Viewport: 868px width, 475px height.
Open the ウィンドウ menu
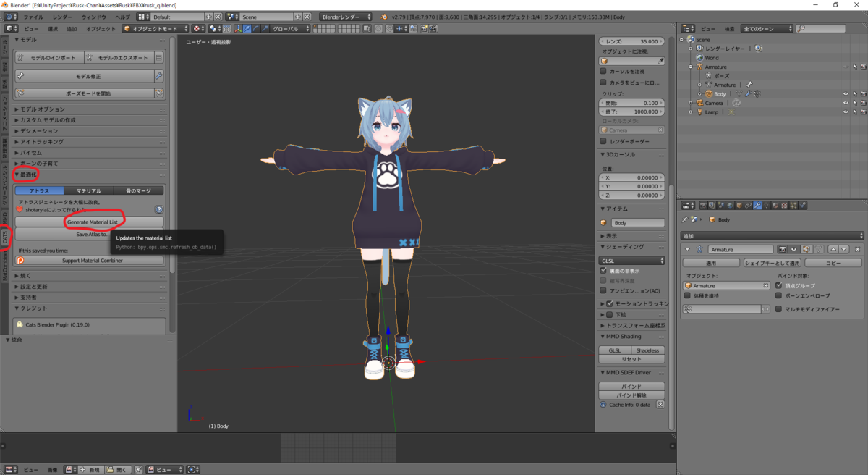(x=93, y=16)
